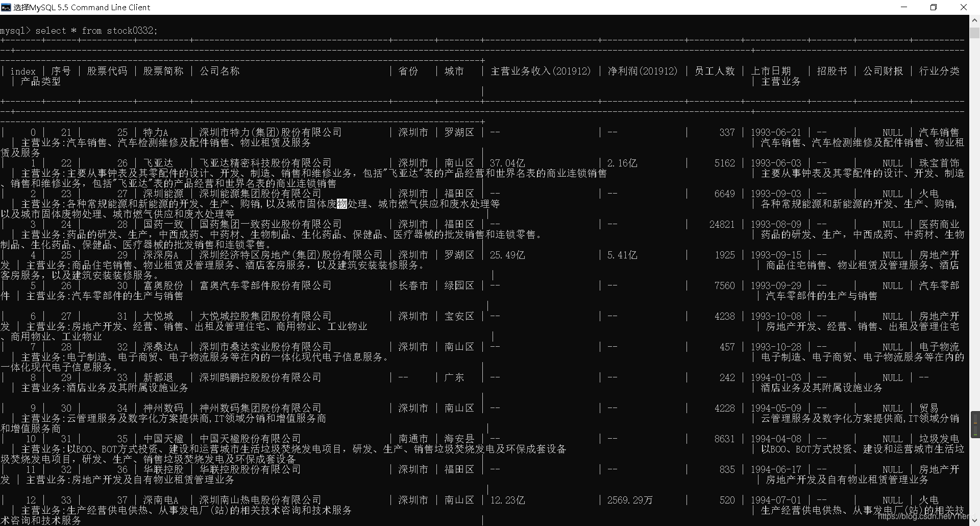
Task: Click the '上市日期' column header
Action: (771, 71)
